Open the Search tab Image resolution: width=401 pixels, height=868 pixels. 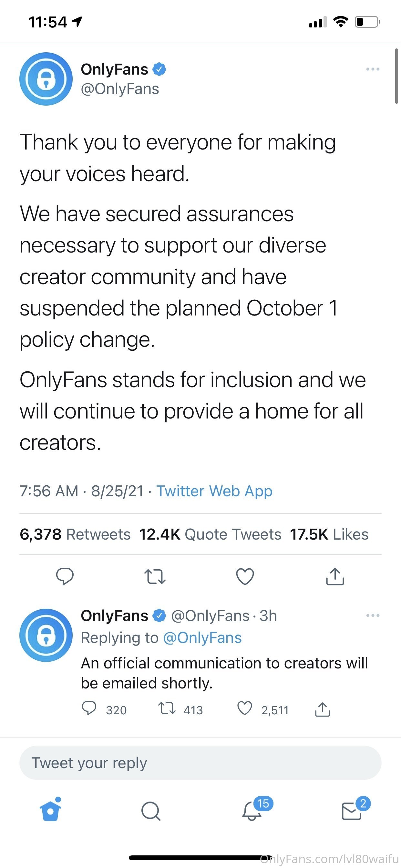pos(151,811)
